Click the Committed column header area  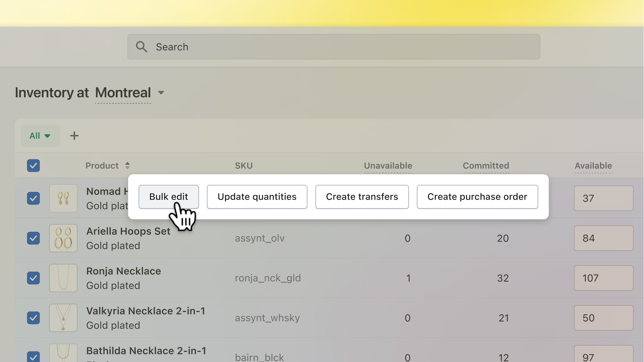(x=486, y=165)
